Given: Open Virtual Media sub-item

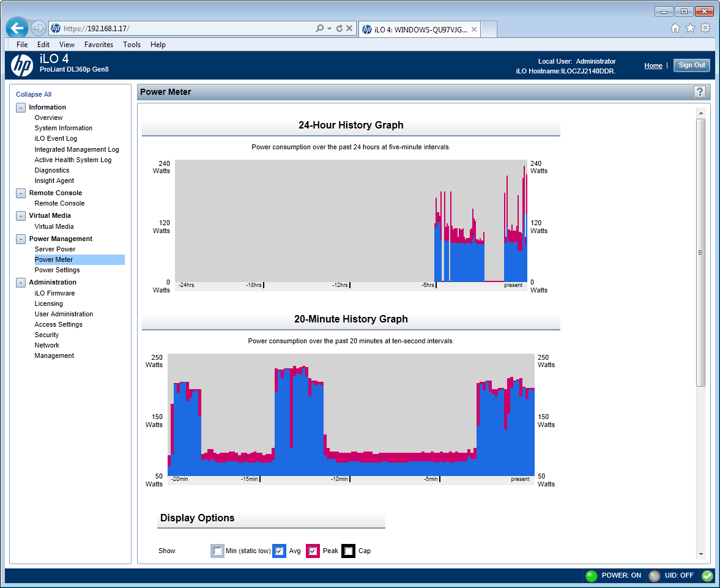Looking at the screenshot, I should pos(54,226).
